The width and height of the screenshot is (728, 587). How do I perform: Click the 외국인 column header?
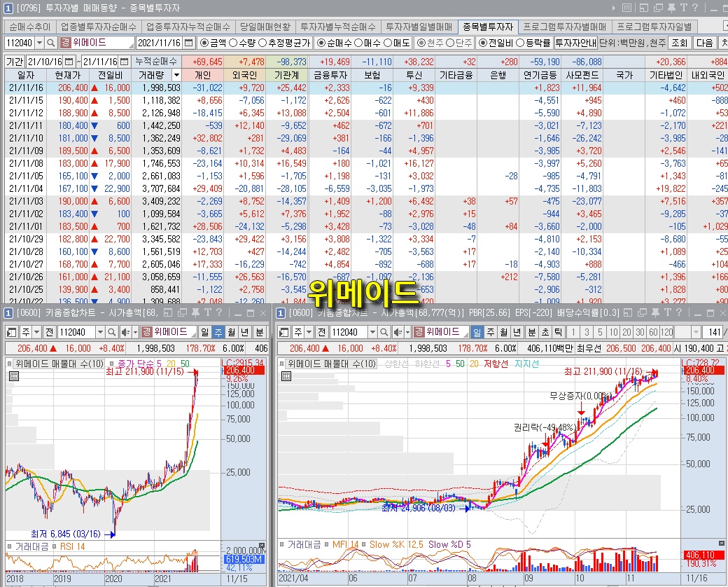(x=245, y=75)
